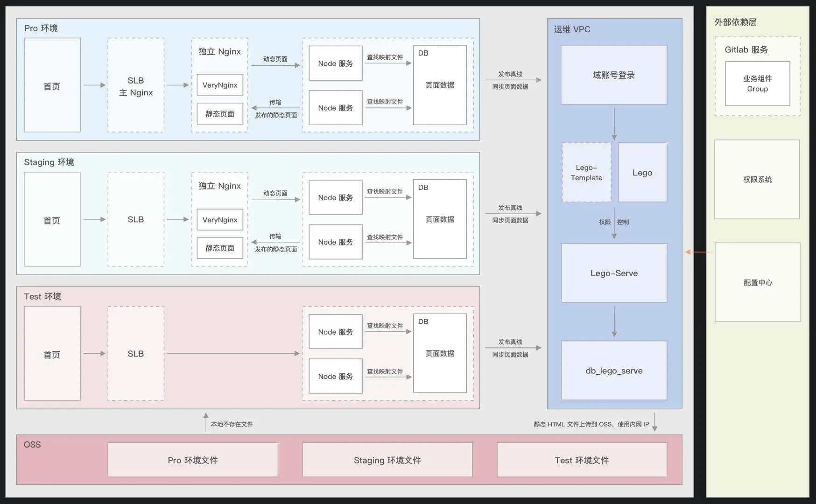The width and height of the screenshot is (816, 504).
Task: Select the Test 环境文件 box in OSS
Action: 582,460
